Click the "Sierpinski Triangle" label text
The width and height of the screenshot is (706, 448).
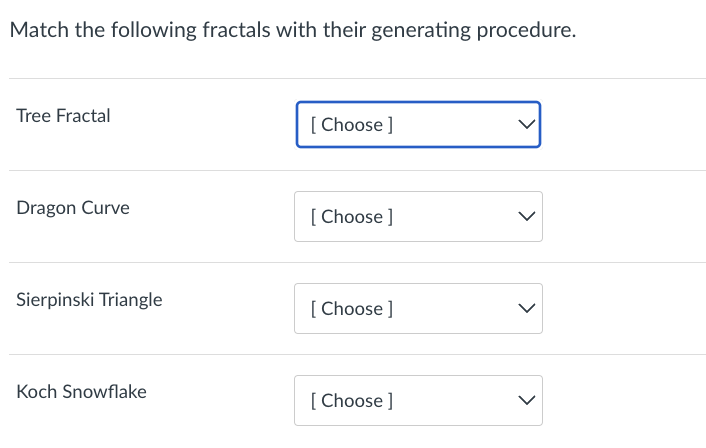[89, 300]
